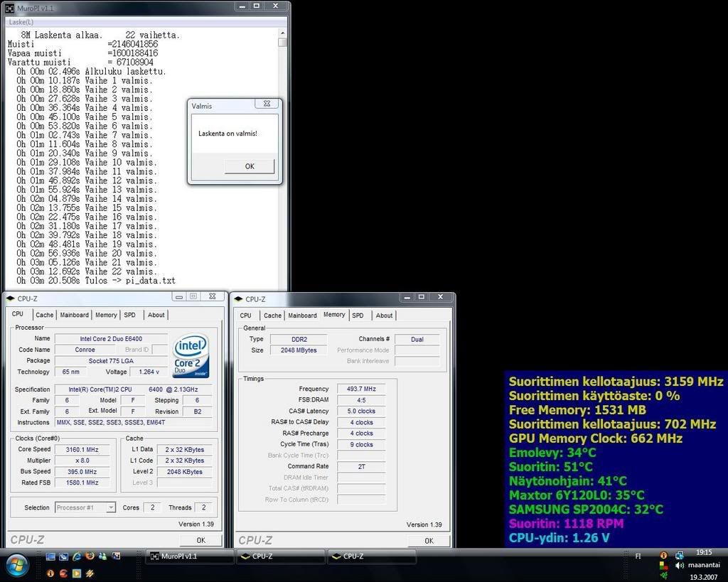
Task: Click the Show Desktop Quick Launch icon
Action: pyautogui.click(x=50, y=556)
